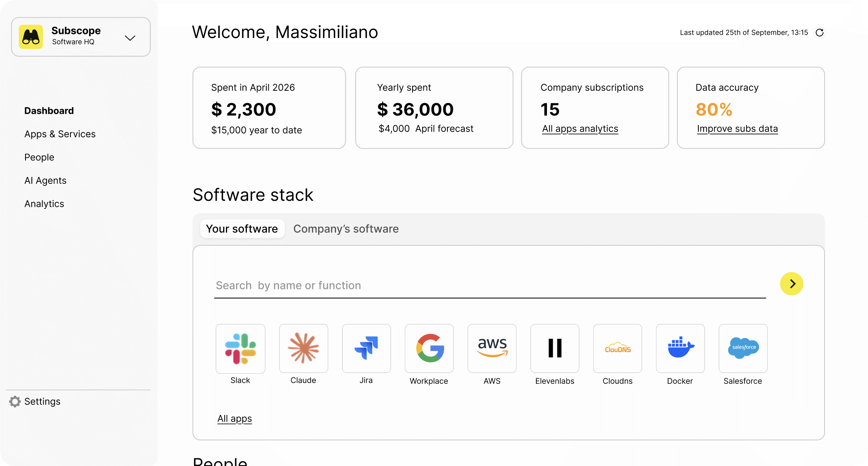
Task: Open Google Workplace app icon
Action: (x=429, y=349)
